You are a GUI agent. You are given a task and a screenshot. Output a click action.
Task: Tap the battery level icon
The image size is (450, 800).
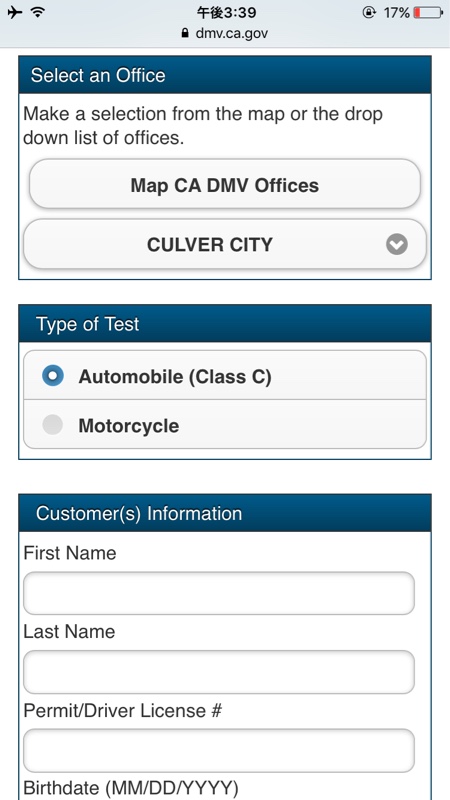click(428, 13)
